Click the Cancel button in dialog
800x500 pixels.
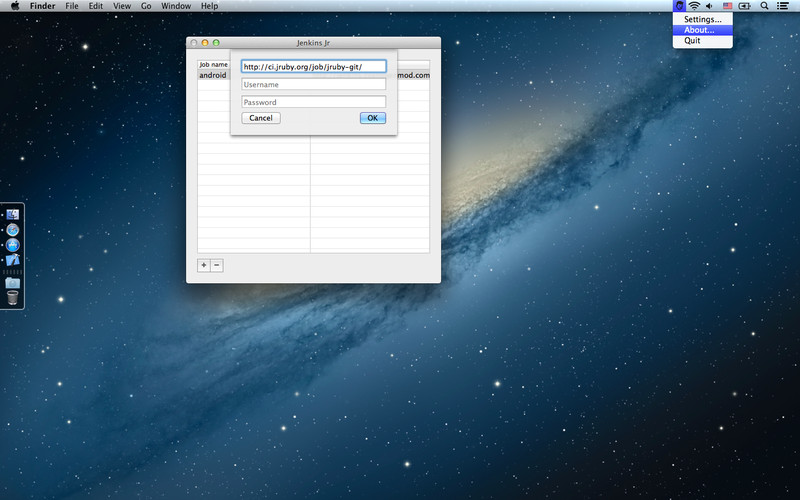[x=261, y=118]
